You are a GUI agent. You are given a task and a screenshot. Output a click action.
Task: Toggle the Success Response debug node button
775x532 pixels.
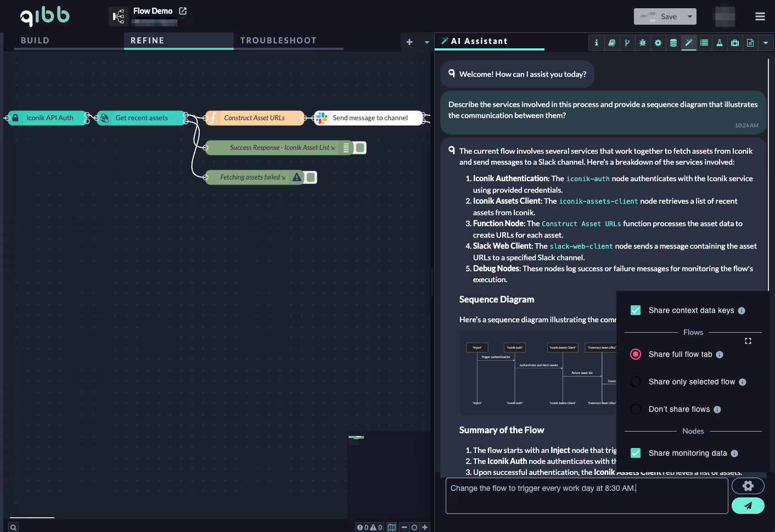[360, 148]
